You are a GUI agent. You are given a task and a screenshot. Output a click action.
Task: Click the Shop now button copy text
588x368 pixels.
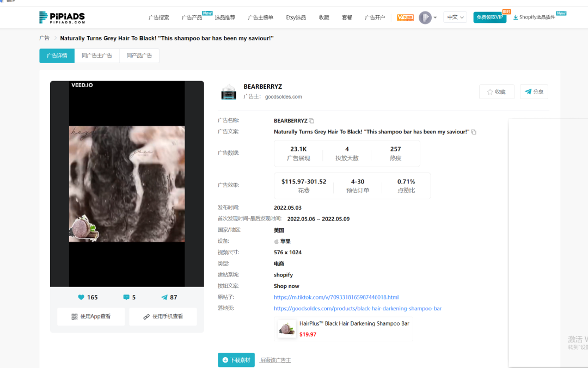pyautogui.click(x=286, y=286)
